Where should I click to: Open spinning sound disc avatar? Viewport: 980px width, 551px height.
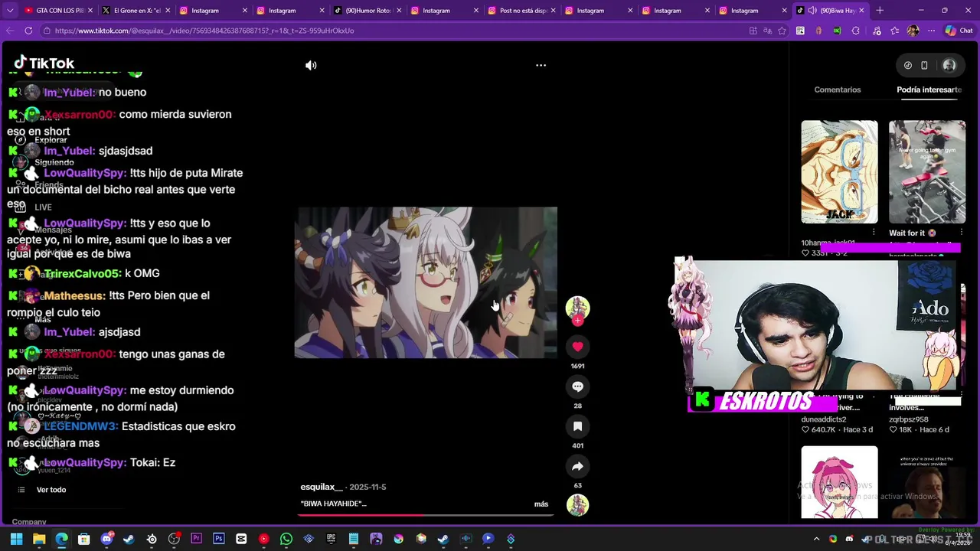(x=577, y=505)
